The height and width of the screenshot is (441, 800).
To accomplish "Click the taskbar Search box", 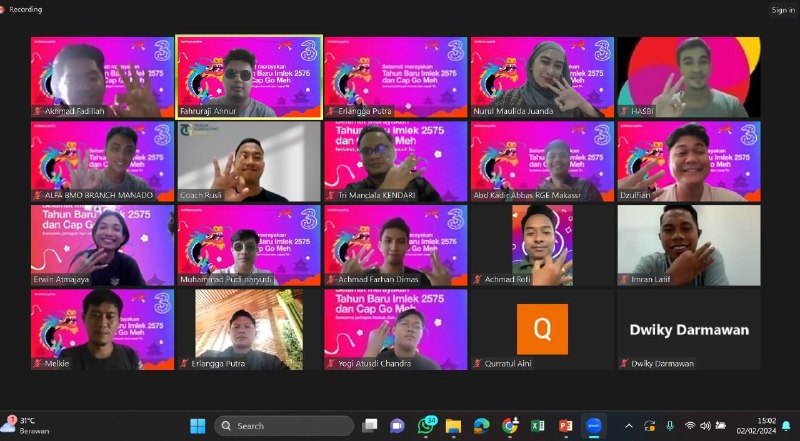I will pyautogui.click(x=284, y=426).
